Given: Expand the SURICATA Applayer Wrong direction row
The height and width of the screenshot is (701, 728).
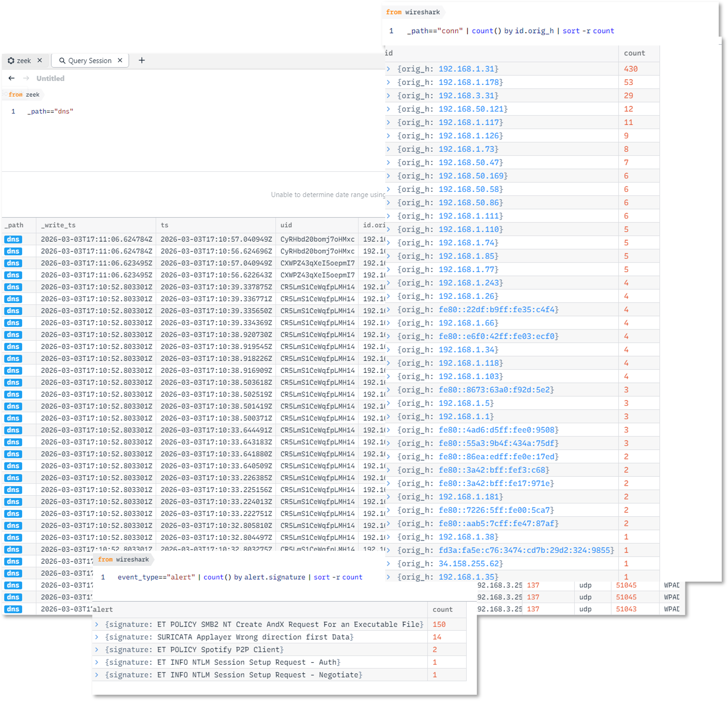Looking at the screenshot, I should click(x=97, y=637).
